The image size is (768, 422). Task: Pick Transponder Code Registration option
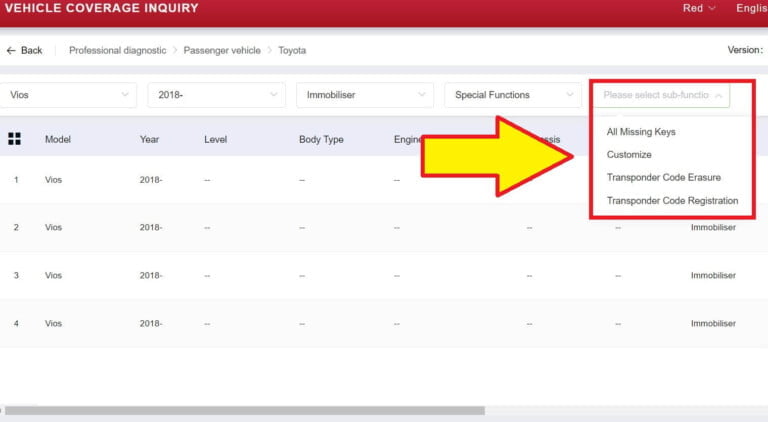672,201
